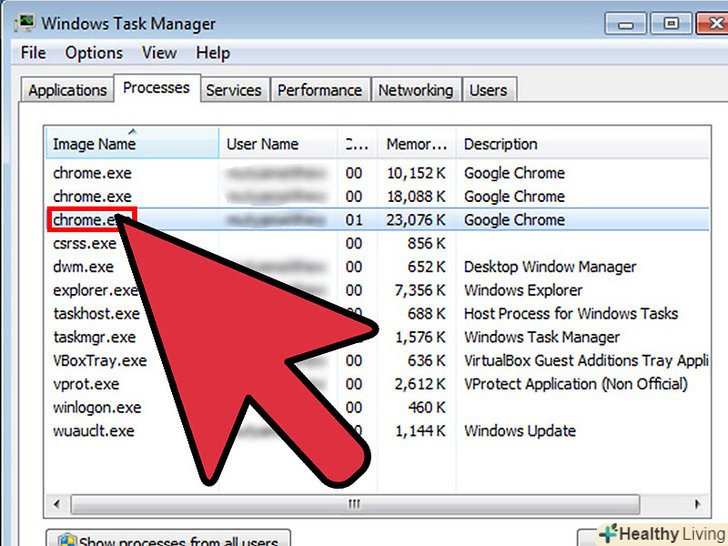Select the Processes tab

tap(157, 88)
